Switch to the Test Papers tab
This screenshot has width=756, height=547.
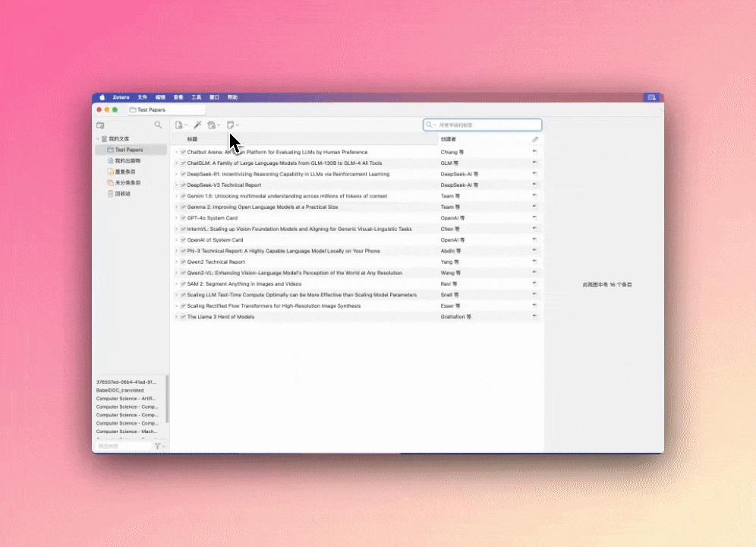pos(150,109)
